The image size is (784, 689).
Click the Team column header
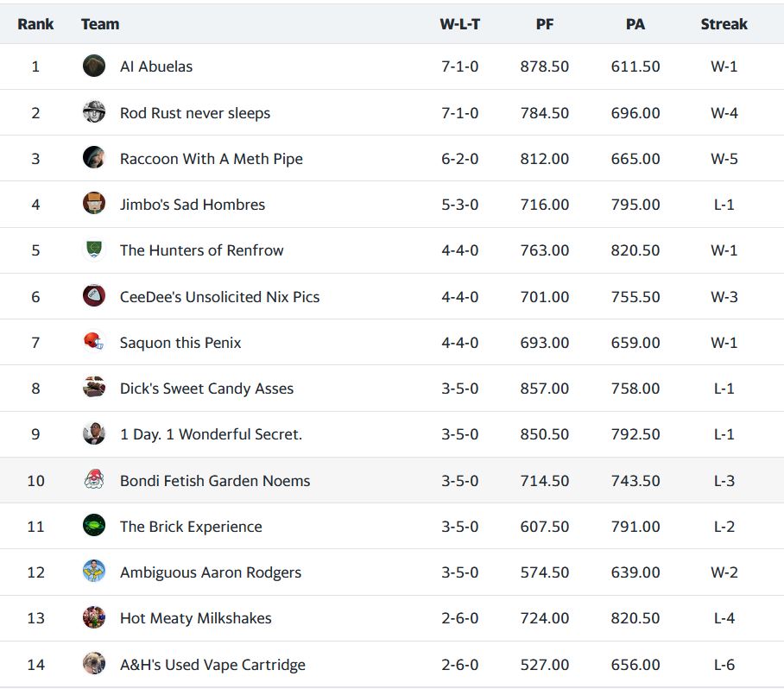coord(100,24)
